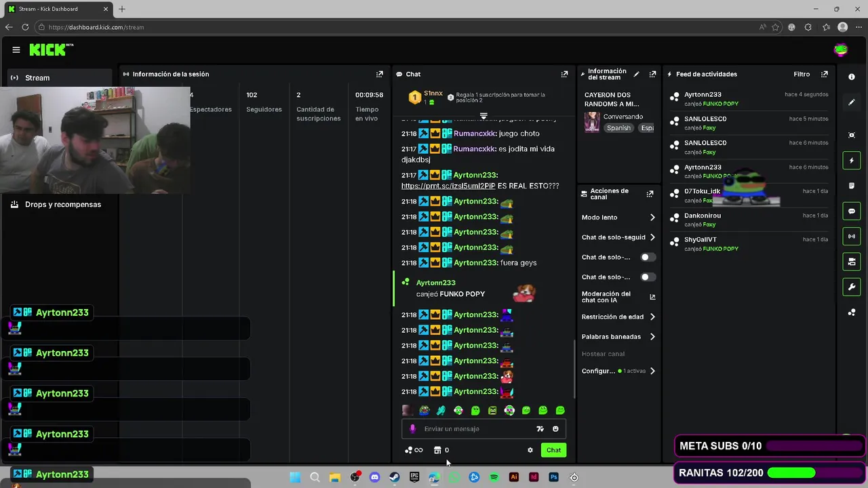Go back with browser back arrow
This screenshot has height=488, width=868.
9,27
